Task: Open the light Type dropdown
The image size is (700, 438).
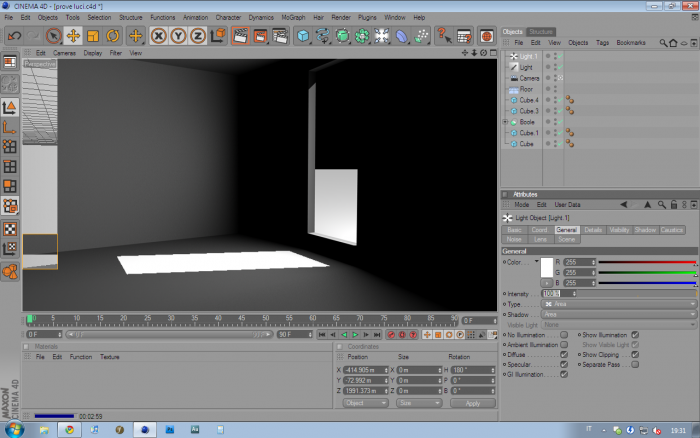Action: point(619,304)
